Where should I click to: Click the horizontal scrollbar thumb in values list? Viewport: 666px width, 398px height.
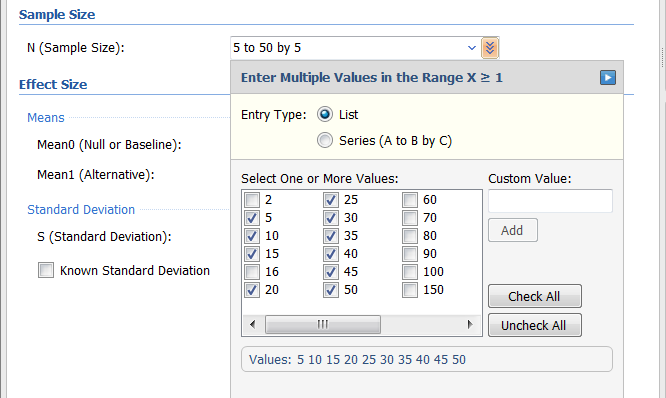pyautogui.click(x=323, y=325)
